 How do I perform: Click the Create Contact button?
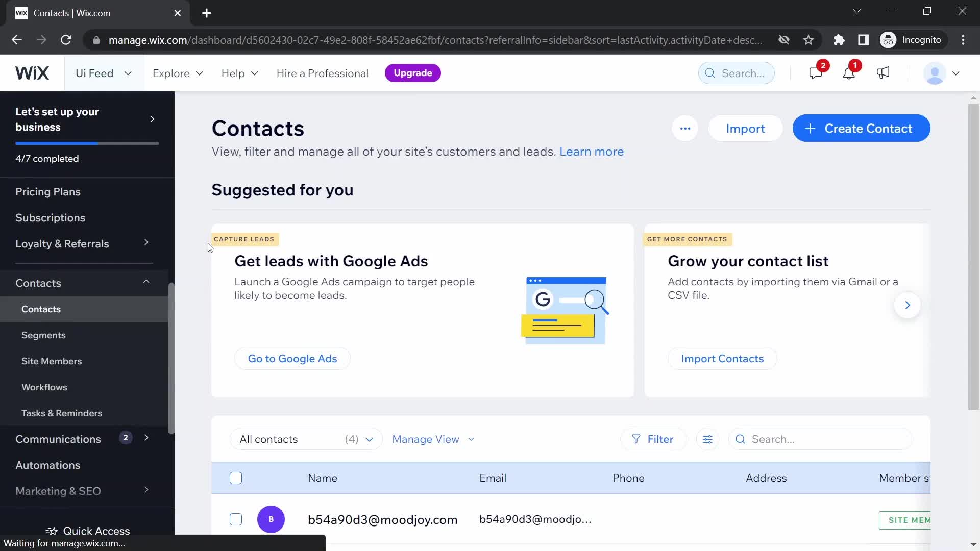point(861,129)
